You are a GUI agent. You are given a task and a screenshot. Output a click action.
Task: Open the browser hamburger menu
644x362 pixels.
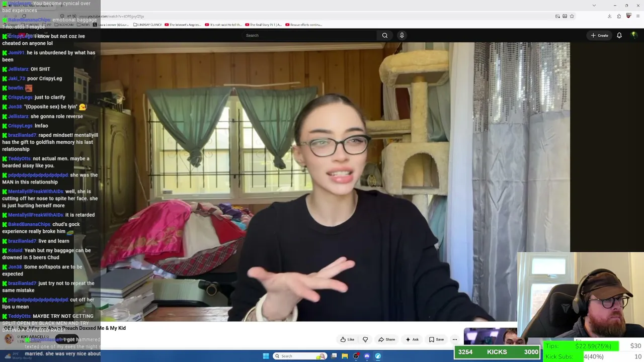638,16
